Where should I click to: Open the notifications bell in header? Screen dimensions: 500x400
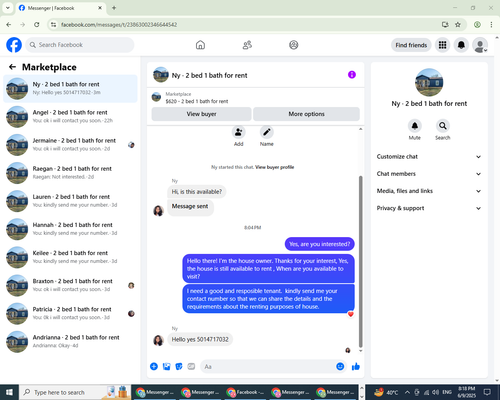point(461,45)
